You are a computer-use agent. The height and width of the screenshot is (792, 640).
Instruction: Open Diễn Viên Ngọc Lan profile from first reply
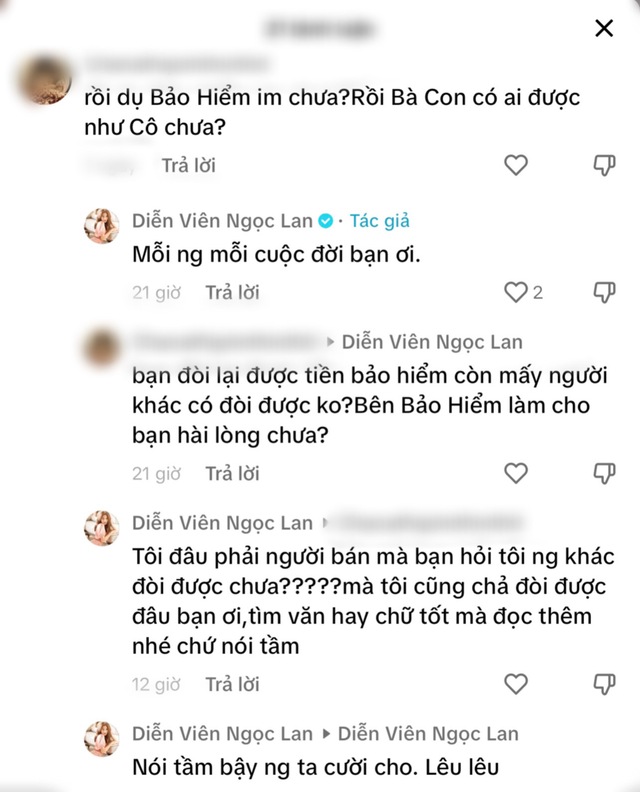(222, 221)
